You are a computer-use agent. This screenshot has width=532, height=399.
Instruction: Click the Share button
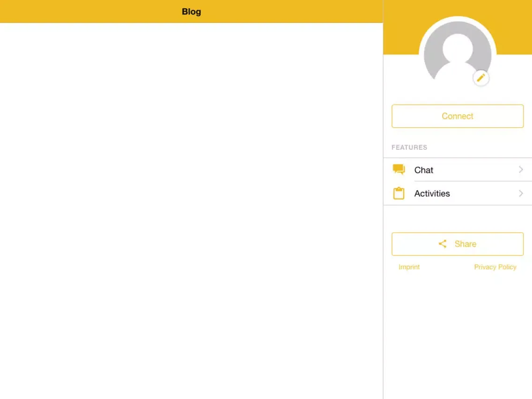click(x=458, y=244)
